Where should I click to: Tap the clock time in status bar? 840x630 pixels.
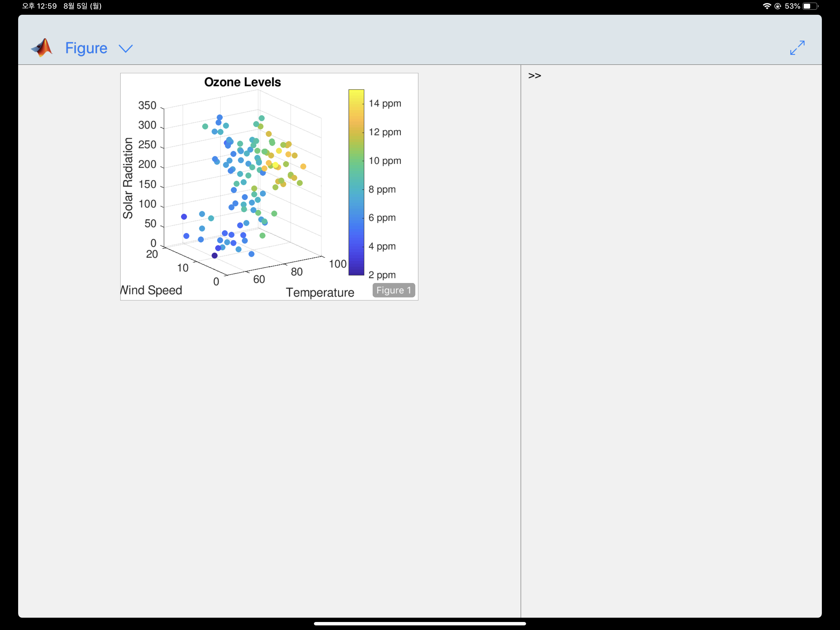click(39, 6)
